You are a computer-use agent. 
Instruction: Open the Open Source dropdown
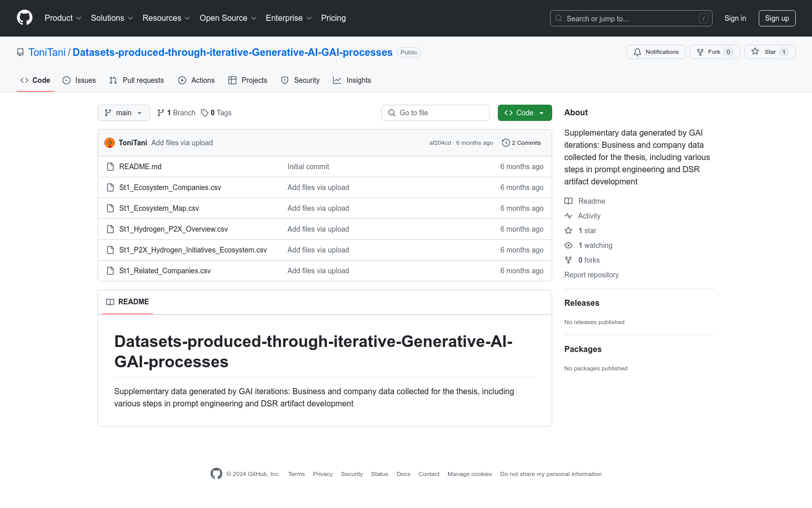point(228,18)
